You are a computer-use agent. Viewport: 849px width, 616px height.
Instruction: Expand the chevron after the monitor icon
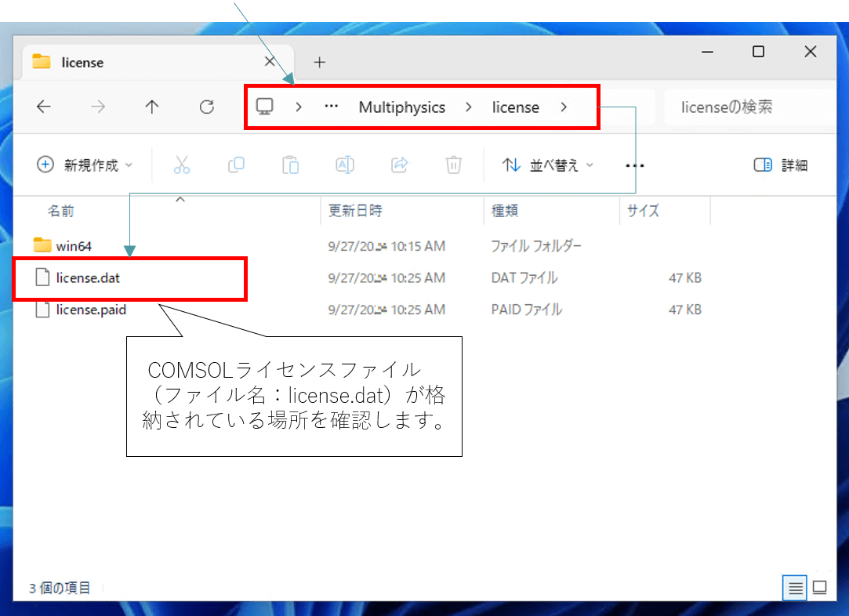[299, 107]
